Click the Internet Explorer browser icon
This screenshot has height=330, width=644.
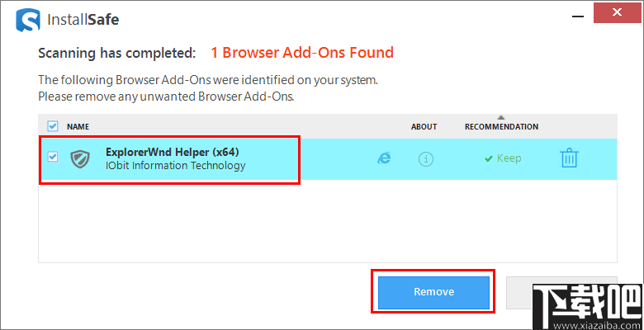384,158
